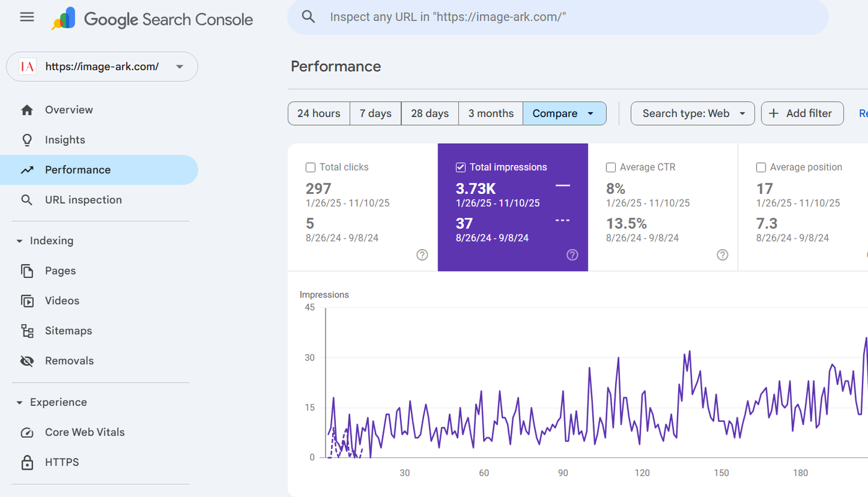Open the Pages indexing report
The height and width of the screenshot is (497, 868).
click(x=99, y=271)
